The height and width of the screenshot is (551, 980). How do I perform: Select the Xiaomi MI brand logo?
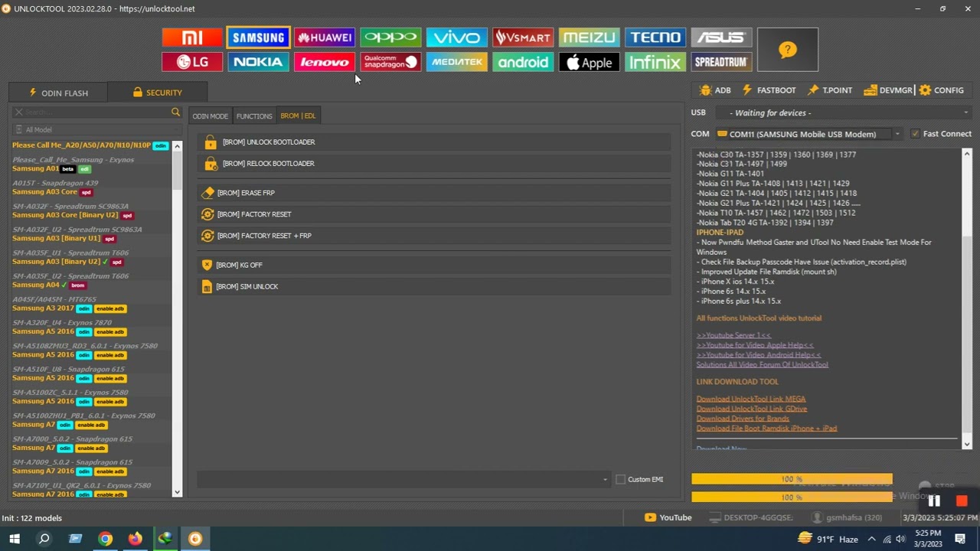click(192, 37)
